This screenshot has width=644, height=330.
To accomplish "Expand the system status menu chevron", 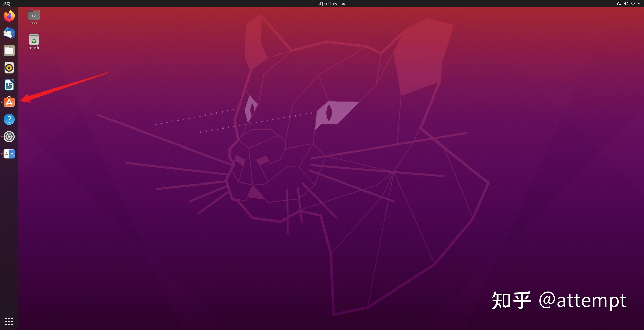I will pos(639,4).
